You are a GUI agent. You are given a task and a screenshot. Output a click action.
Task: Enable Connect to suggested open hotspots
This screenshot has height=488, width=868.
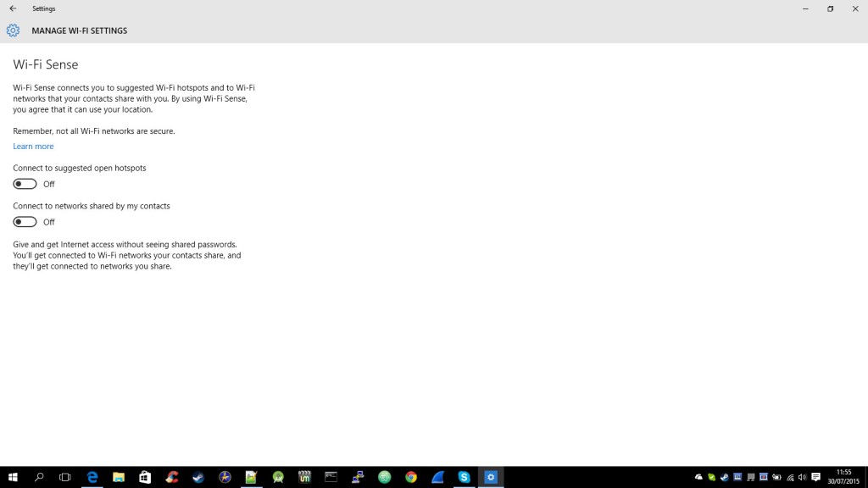click(x=25, y=184)
